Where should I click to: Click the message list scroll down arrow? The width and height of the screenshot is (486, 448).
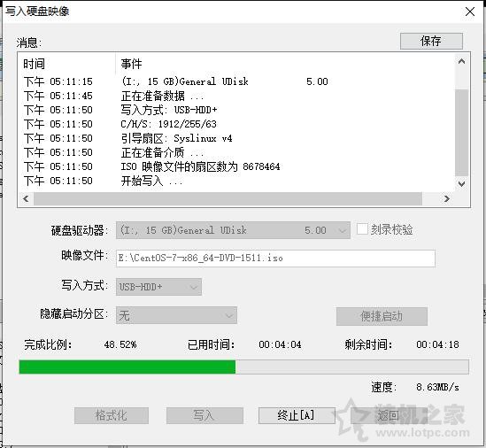(461, 183)
